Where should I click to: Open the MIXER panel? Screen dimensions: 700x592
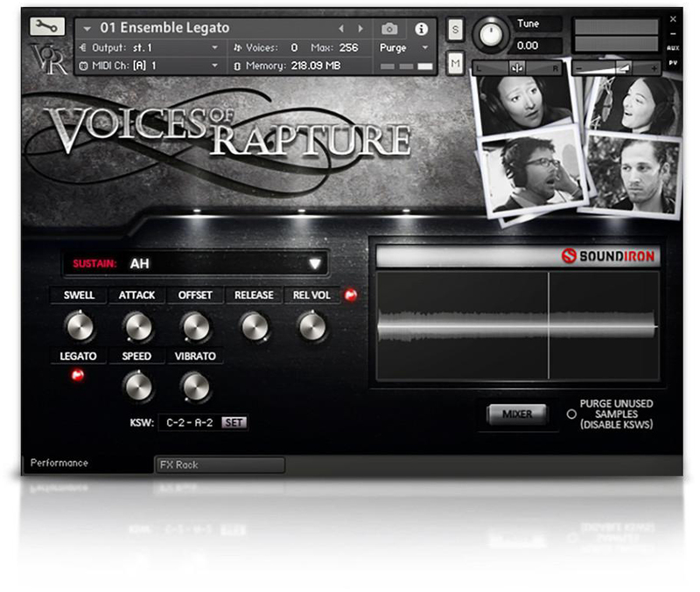coord(517,414)
